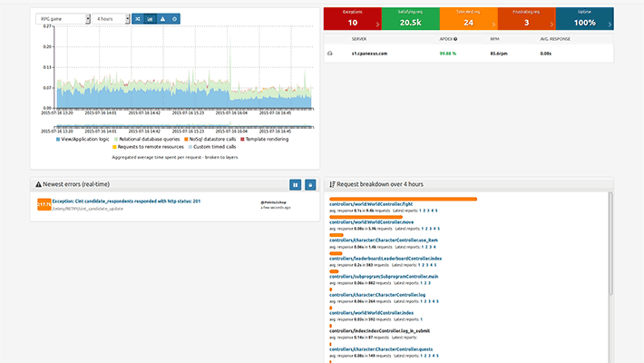Open the 4 hours time range dropdown
Image resolution: width=644 pixels, height=363 pixels.
point(111,18)
